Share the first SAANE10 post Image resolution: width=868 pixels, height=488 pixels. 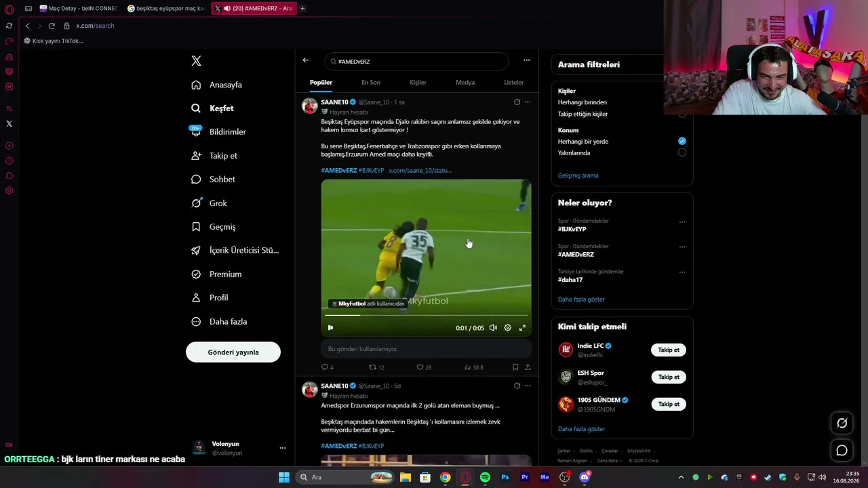(528, 367)
